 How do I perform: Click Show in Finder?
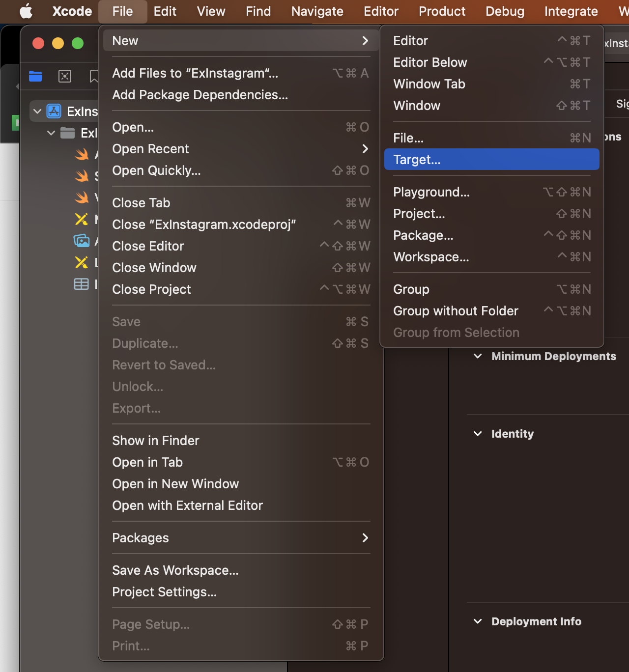tap(241, 441)
